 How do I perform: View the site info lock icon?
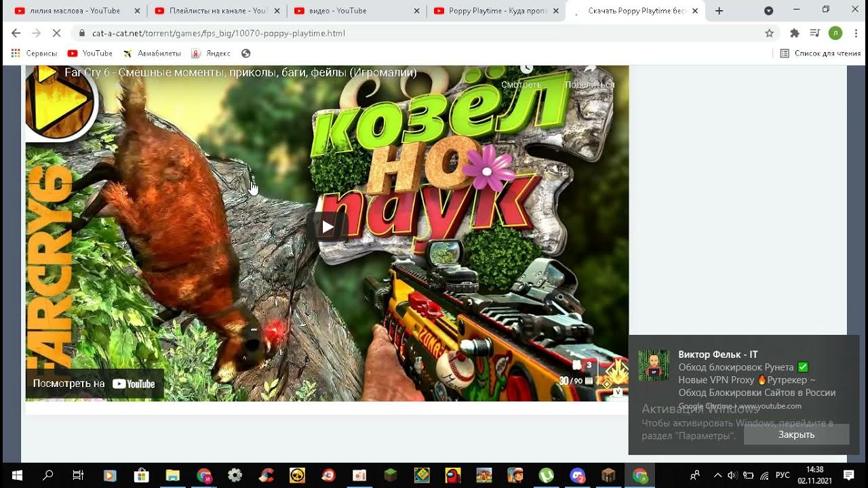[x=81, y=33]
